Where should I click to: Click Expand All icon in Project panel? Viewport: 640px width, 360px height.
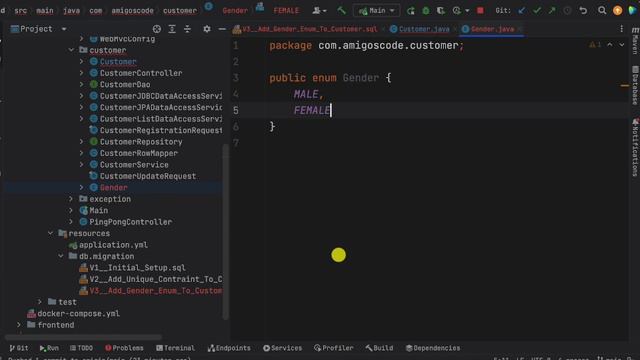[172, 29]
